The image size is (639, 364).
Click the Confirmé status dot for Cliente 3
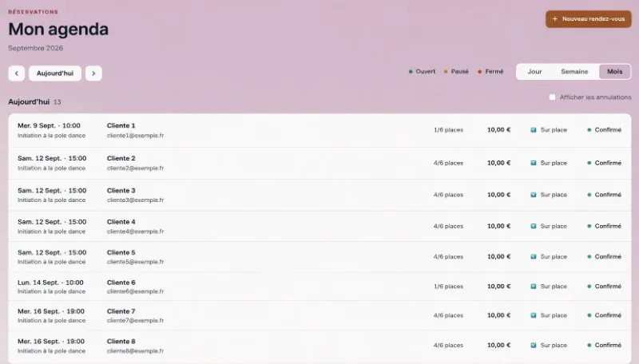589,195
